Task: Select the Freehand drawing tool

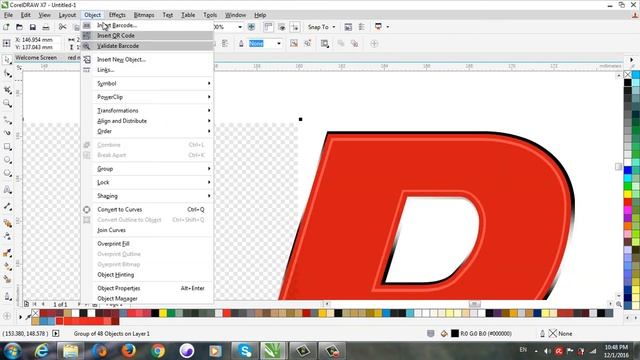Action: click(7, 120)
